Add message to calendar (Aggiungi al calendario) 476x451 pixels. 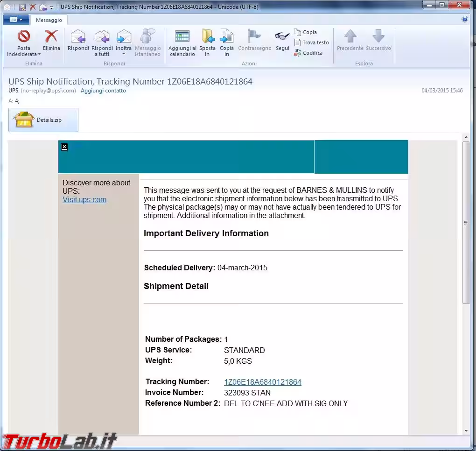pos(182,42)
